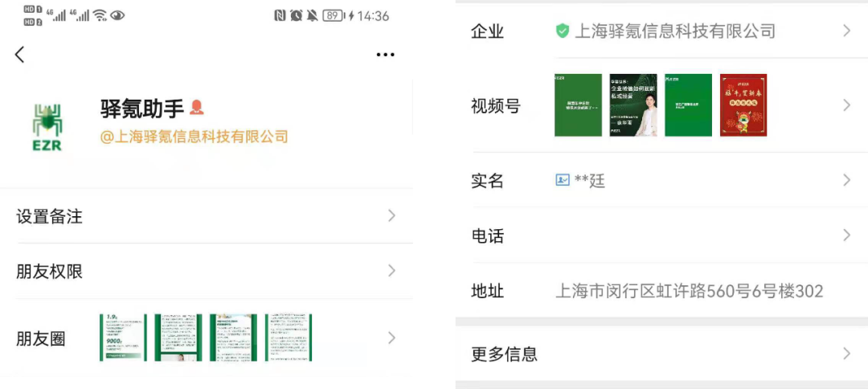Open the 视频号 menu row
This screenshot has width=868, height=389.
point(661,105)
